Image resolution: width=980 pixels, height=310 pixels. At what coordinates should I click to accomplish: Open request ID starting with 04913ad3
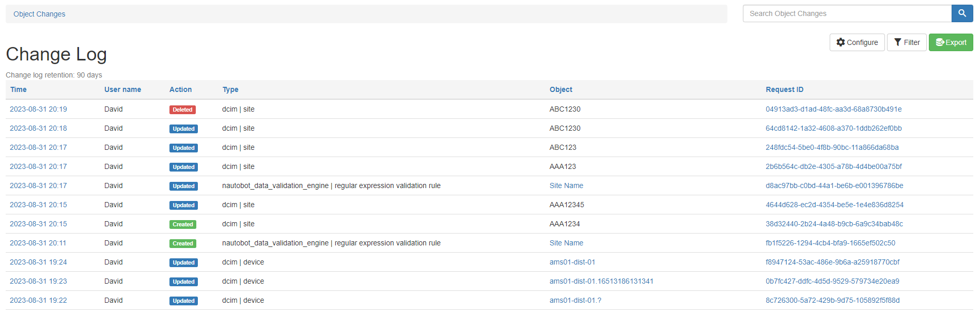[833, 109]
